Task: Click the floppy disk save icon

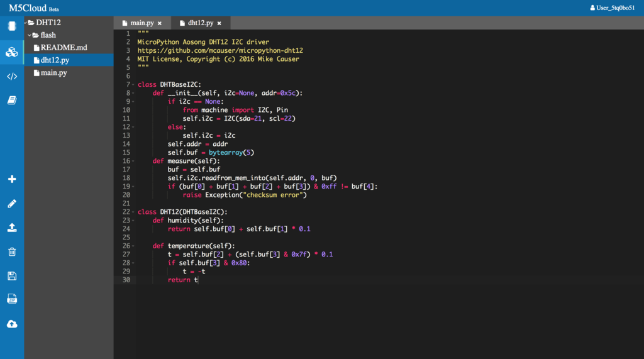Action: [x=12, y=275]
